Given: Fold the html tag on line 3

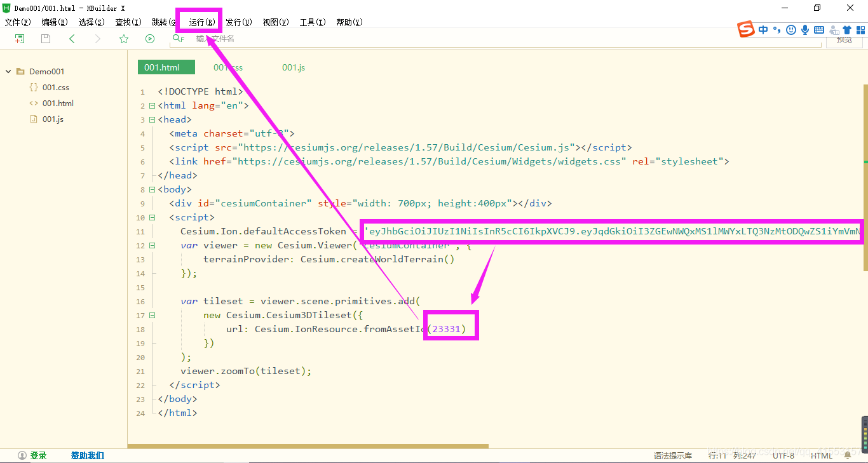Looking at the screenshot, I should click(x=152, y=106).
